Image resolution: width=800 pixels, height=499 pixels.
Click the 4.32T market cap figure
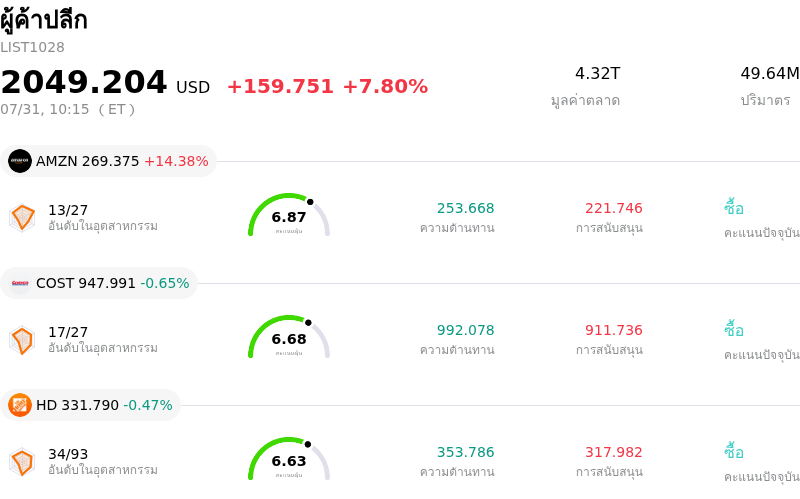tap(597, 73)
